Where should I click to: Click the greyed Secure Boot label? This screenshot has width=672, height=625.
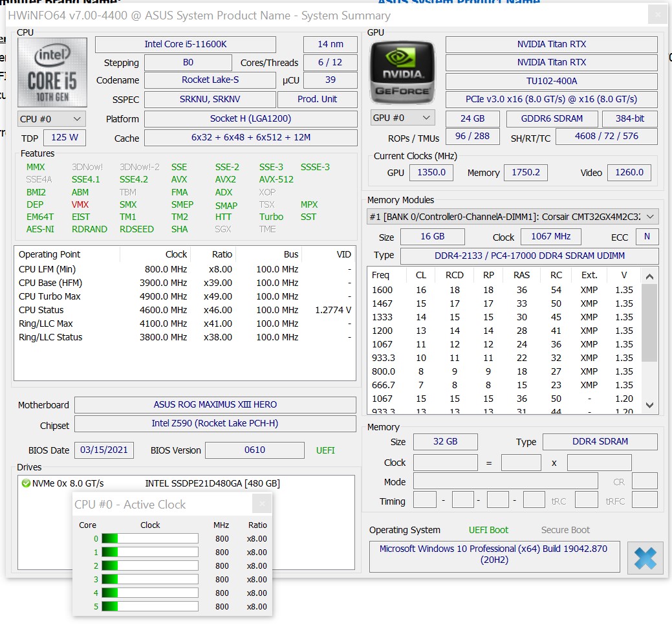pos(565,531)
